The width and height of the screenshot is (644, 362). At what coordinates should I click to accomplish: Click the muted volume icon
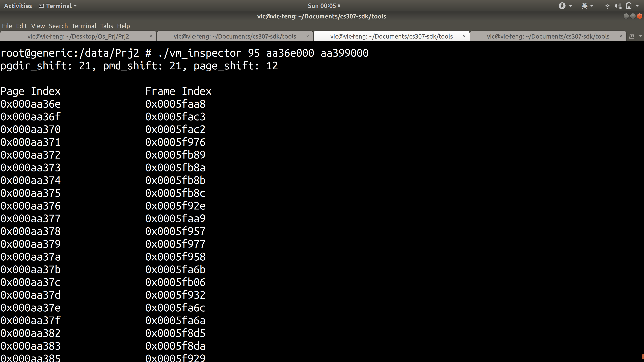618,6
